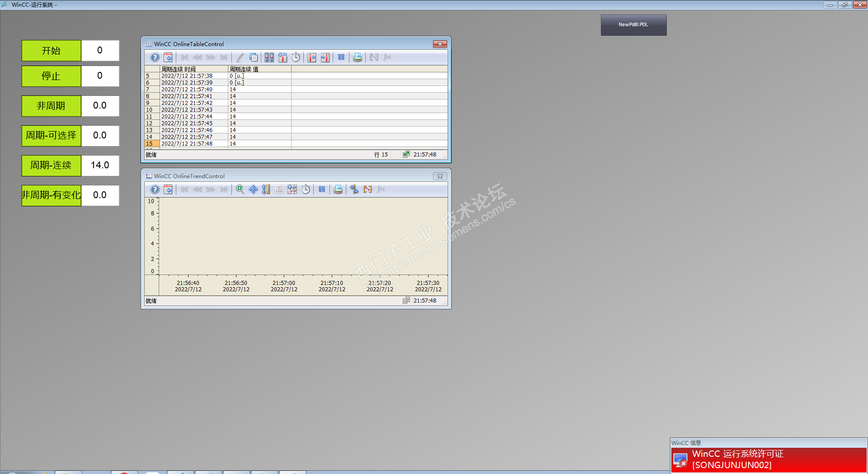868x474 pixels.
Task: Click next column icon in OnlineTableControl
Action: point(325,57)
